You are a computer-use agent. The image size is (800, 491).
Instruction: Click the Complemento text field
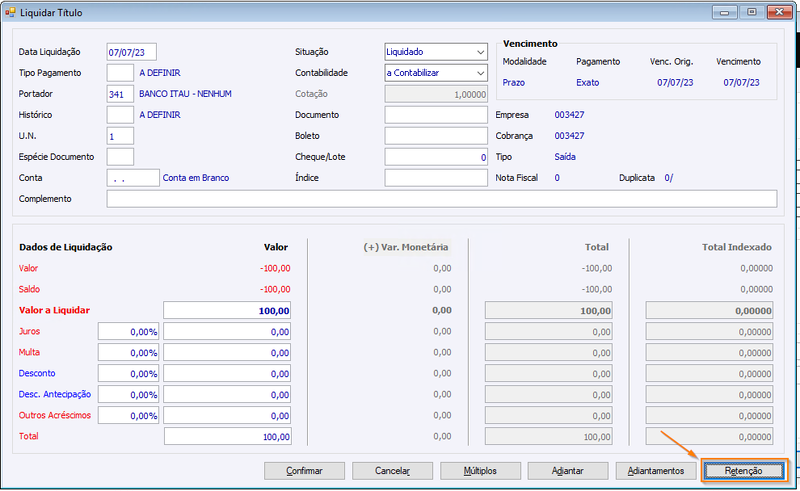[442, 199]
